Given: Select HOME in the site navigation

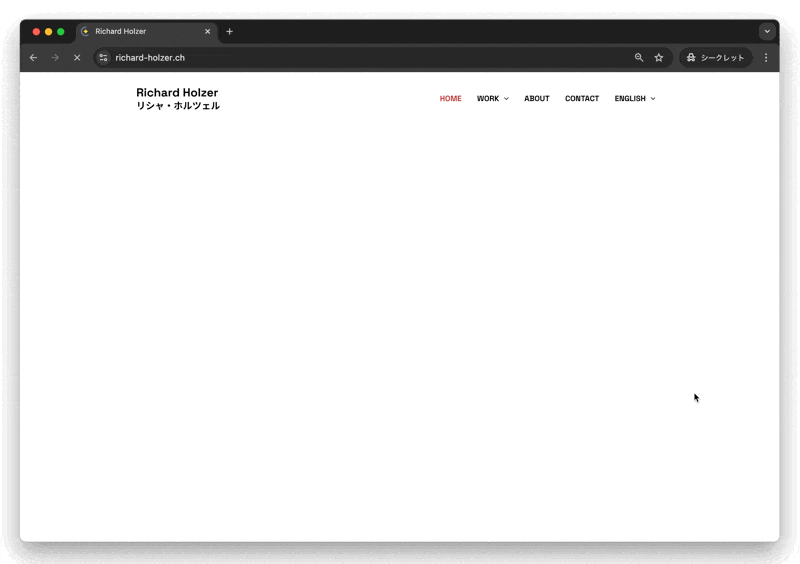Looking at the screenshot, I should 450,99.
